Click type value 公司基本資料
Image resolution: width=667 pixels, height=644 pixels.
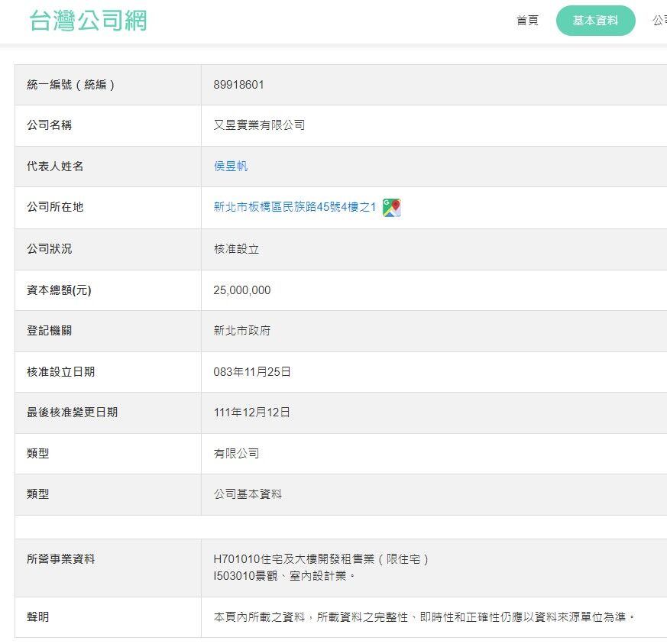click(x=248, y=494)
